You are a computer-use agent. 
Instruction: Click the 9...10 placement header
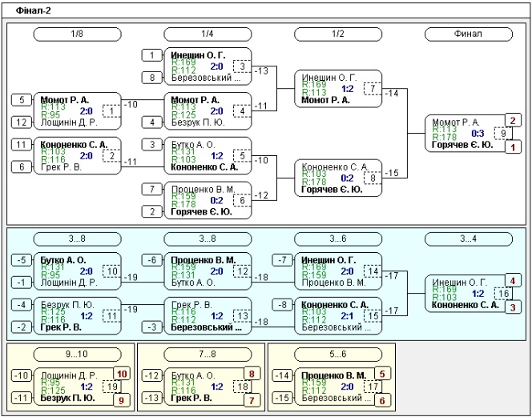point(78,355)
